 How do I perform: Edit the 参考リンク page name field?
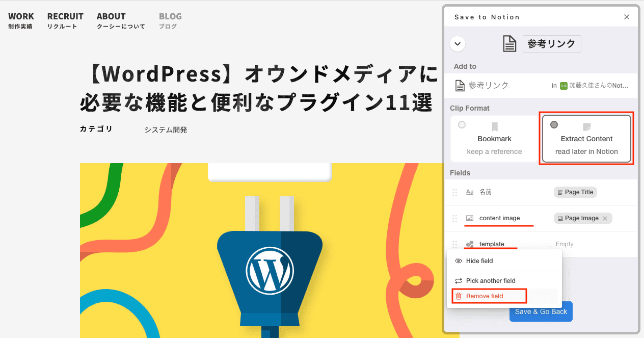pyautogui.click(x=552, y=44)
